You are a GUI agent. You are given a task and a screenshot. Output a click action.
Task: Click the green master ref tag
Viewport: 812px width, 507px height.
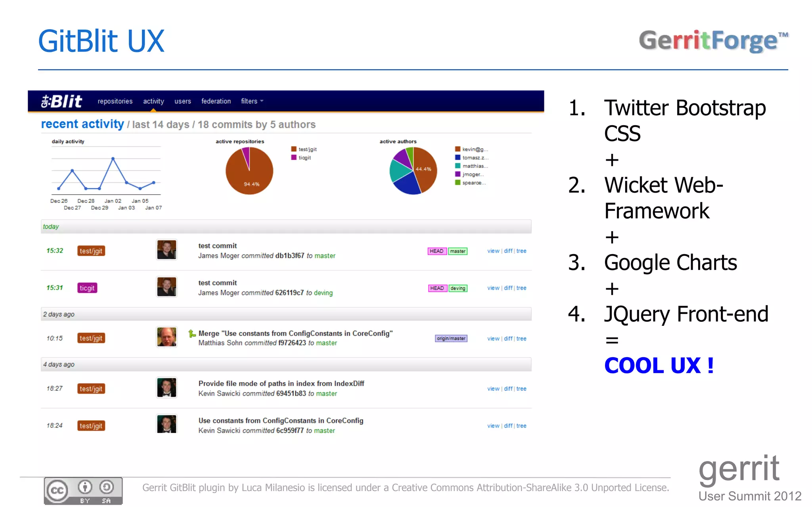[458, 251]
